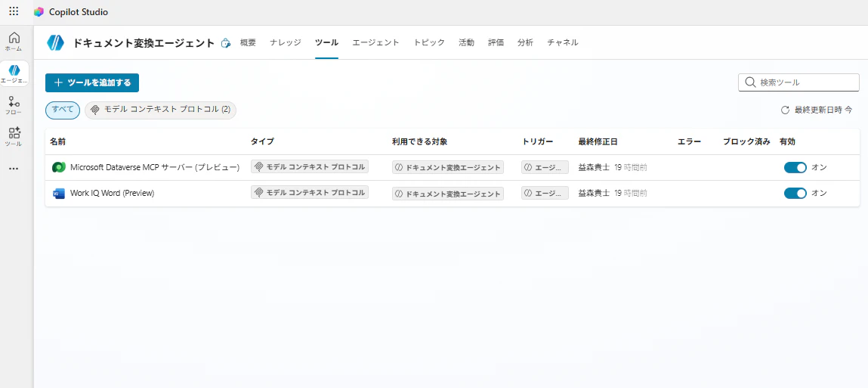The height and width of the screenshot is (388, 868).
Task: Open the 分析 tab
Action: (525, 42)
